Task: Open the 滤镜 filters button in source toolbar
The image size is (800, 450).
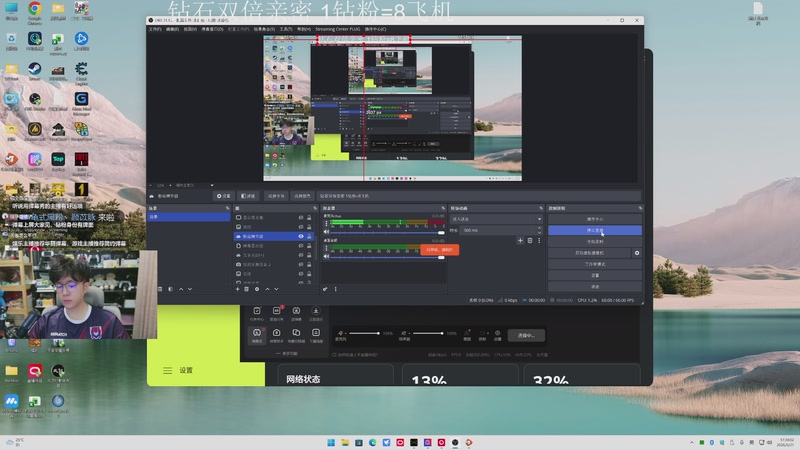Action: point(248,196)
